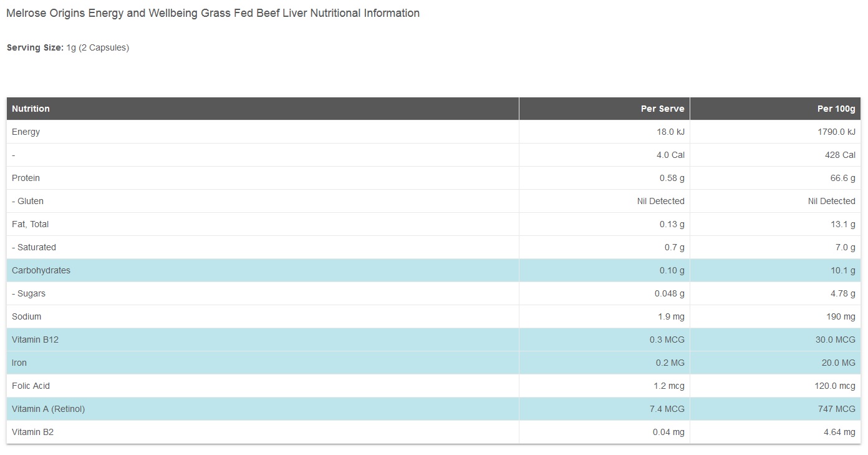
Task: Select the 'Folic Acid' row label
Action: click(x=31, y=386)
